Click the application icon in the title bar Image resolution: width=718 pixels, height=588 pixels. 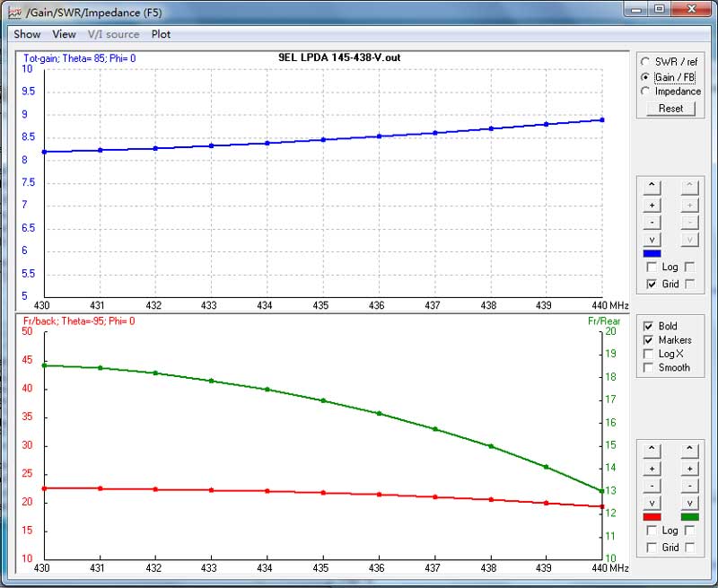coord(14,13)
